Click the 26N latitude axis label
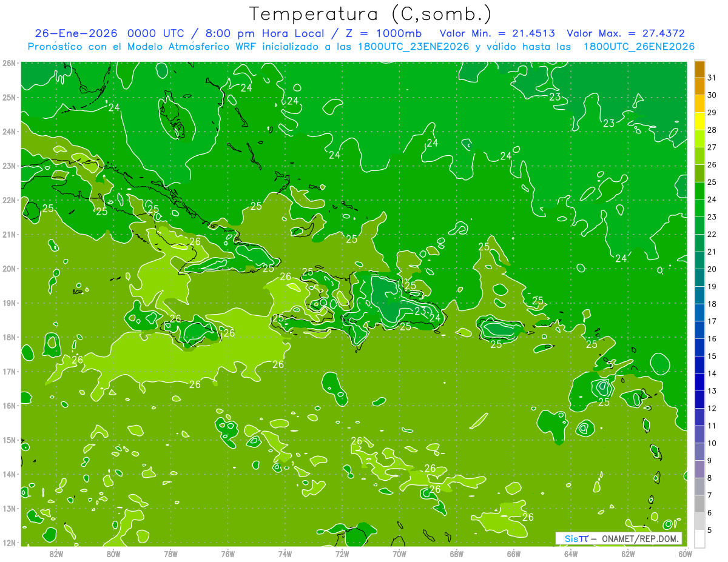The height and width of the screenshot is (562, 728). 8,63
